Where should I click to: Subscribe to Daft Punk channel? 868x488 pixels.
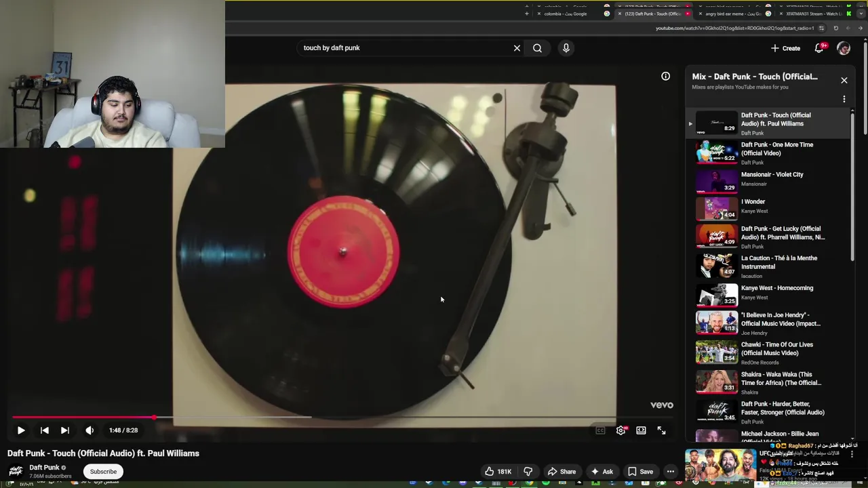[x=103, y=472]
